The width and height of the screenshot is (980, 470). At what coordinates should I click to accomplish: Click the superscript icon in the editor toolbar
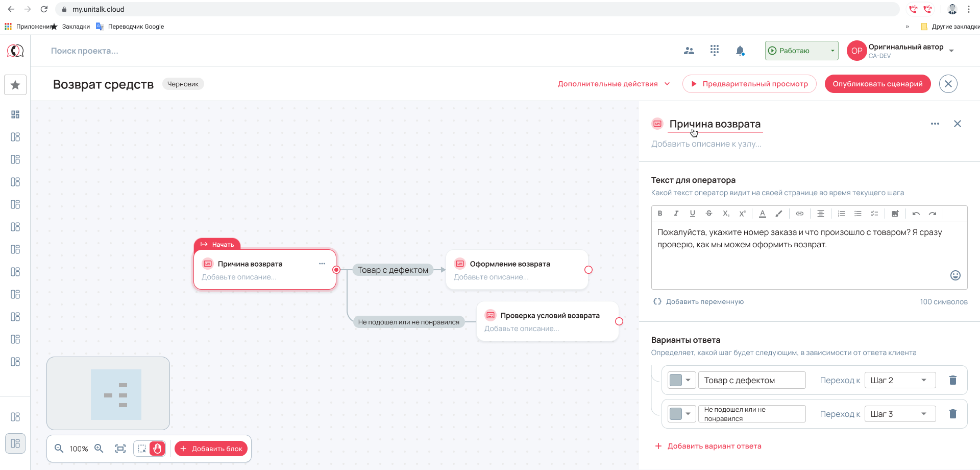pos(742,214)
